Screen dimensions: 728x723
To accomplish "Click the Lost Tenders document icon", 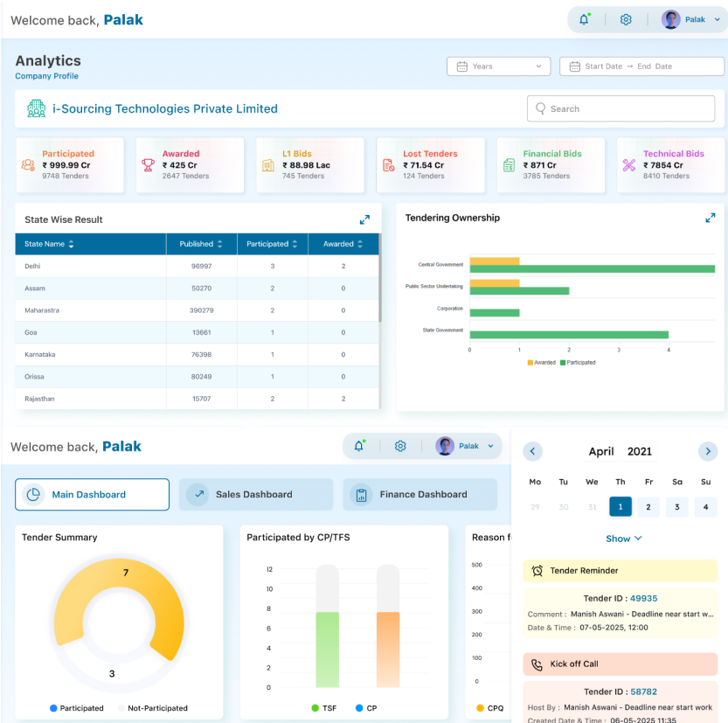I will coord(388,164).
